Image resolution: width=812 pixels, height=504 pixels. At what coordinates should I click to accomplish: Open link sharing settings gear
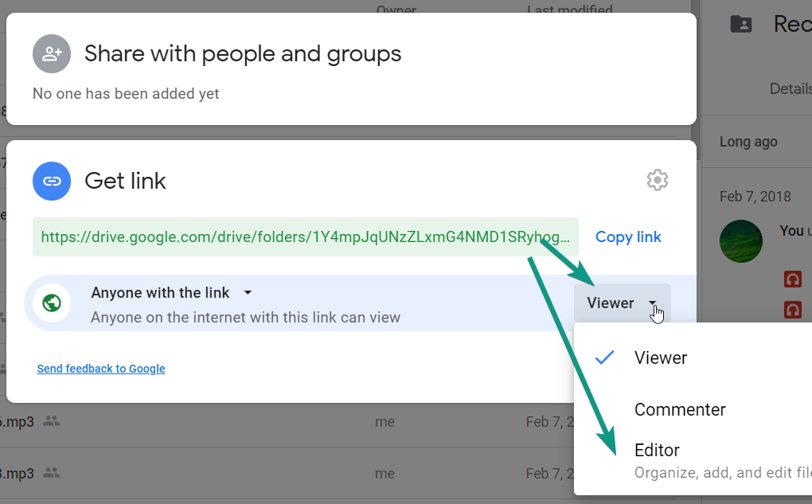pyautogui.click(x=657, y=181)
